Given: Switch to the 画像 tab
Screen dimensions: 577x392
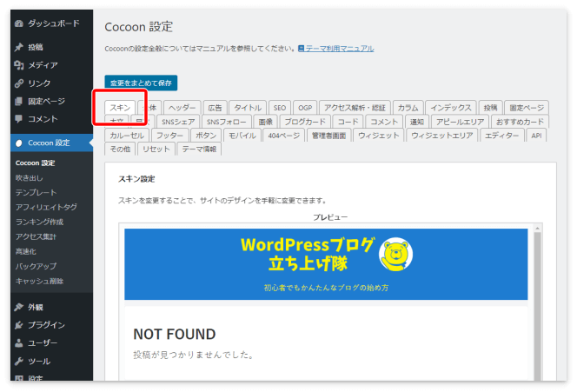Looking at the screenshot, I should click(266, 122).
